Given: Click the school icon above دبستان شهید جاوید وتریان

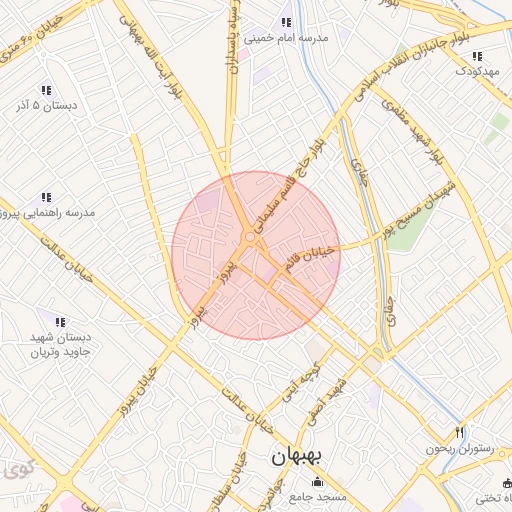Looking at the screenshot, I should 60,322.
